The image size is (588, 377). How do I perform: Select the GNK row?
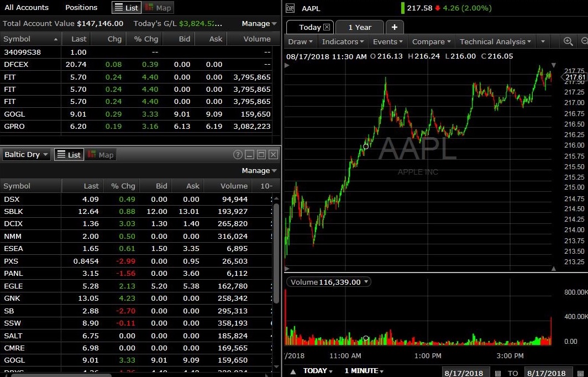(x=136, y=298)
